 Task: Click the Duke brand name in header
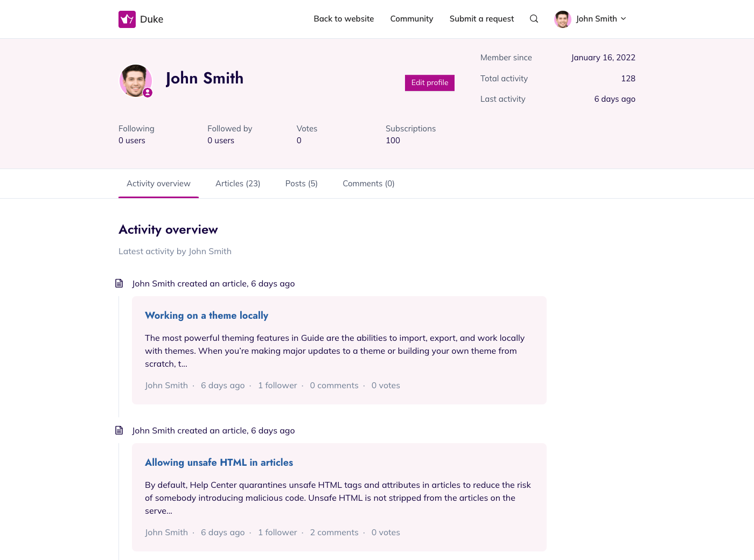(x=151, y=19)
